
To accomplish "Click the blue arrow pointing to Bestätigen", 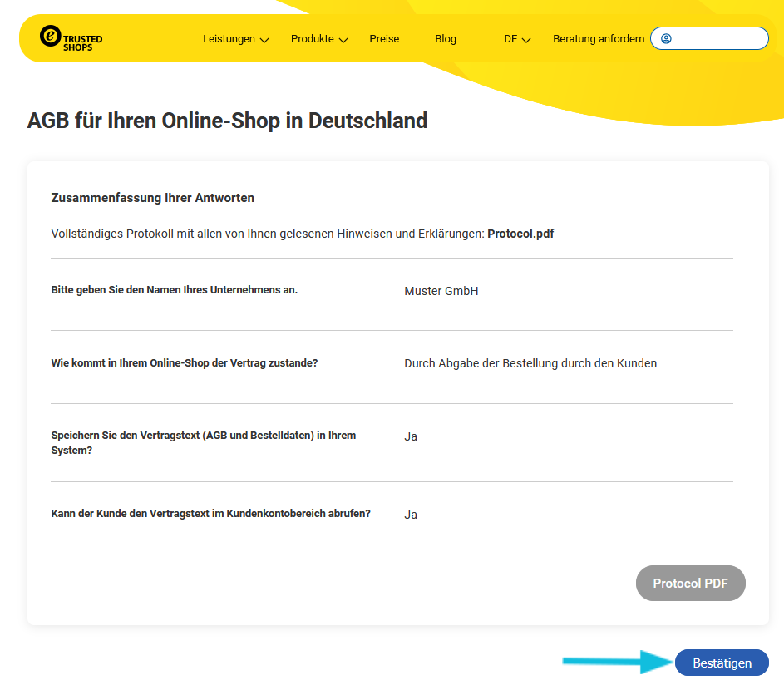I will click(x=617, y=662).
